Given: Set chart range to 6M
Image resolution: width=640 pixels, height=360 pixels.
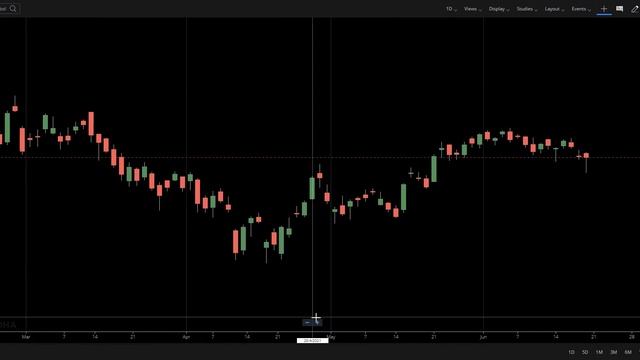Looking at the screenshot, I should point(628,352).
